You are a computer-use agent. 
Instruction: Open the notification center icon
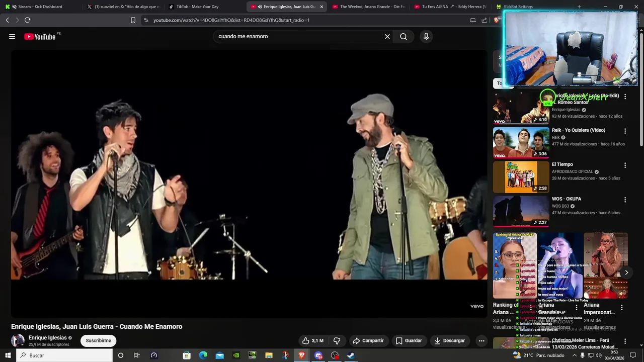pyautogui.click(x=633, y=355)
